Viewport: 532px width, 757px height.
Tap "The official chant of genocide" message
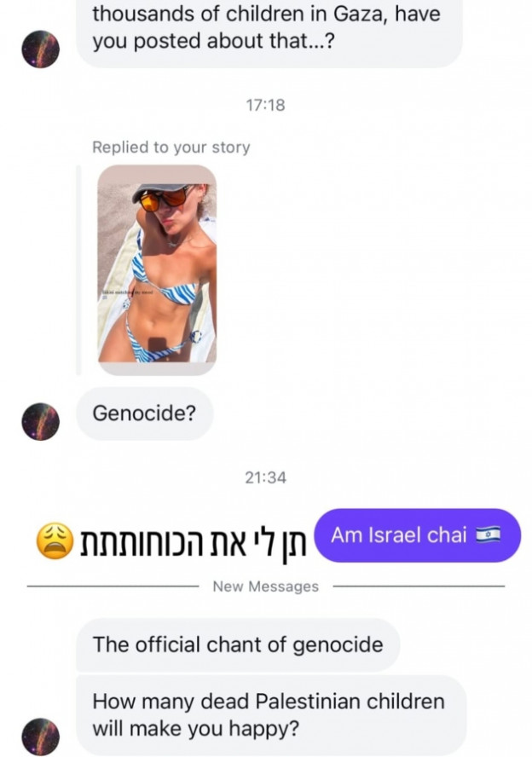tap(238, 644)
